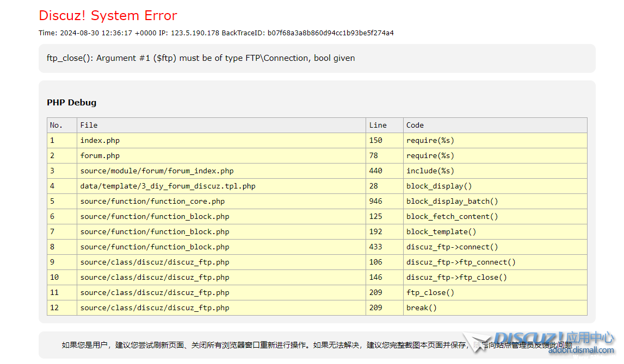Click the addon.dismall.com watermark text

580,350
